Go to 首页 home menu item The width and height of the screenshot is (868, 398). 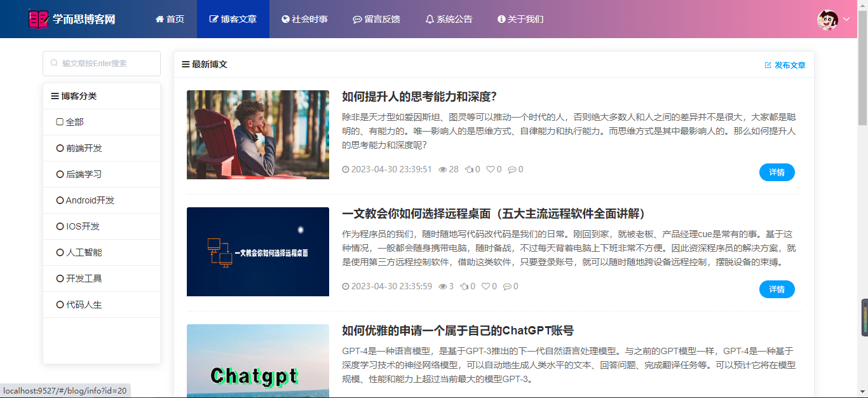(170, 19)
